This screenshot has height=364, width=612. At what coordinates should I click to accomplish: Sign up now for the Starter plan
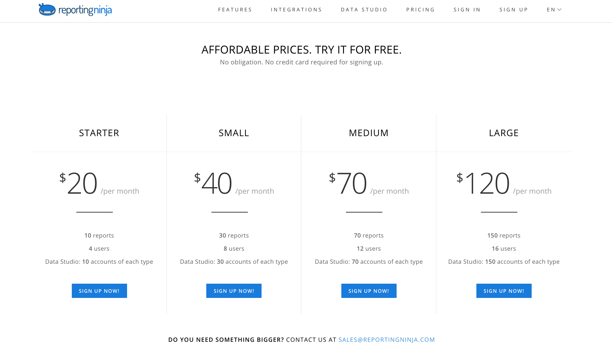tap(99, 291)
